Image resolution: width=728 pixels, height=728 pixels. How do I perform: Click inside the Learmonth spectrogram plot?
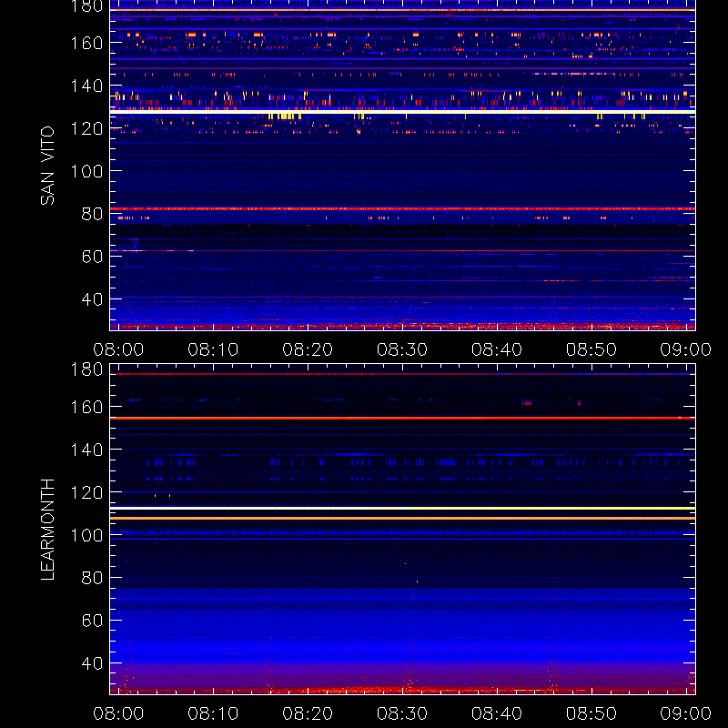(x=402, y=530)
